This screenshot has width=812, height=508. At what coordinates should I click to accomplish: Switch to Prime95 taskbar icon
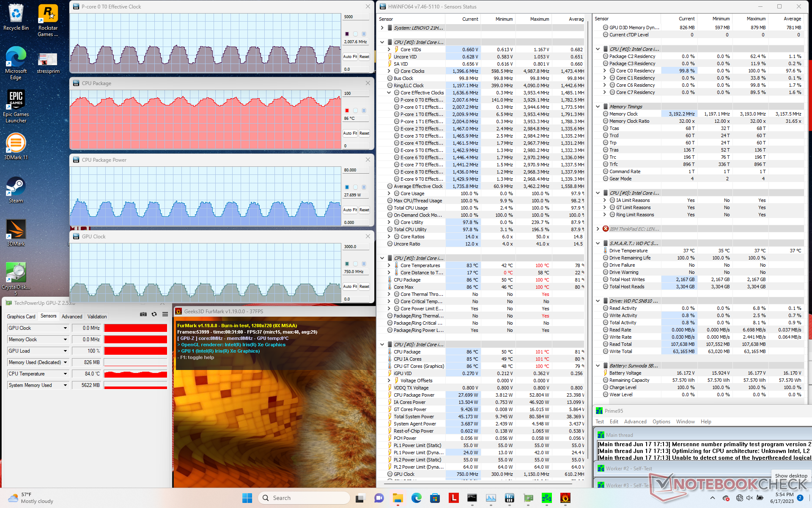(547, 498)
